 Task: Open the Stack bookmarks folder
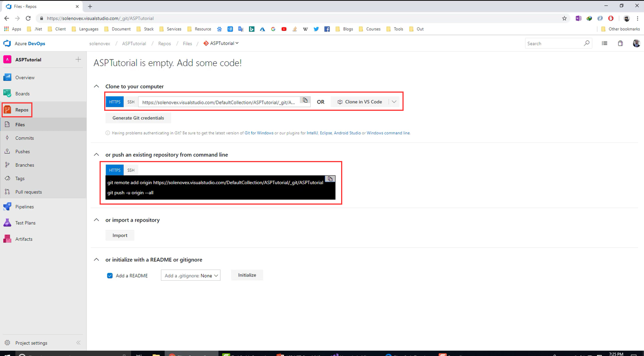(145, 29)
